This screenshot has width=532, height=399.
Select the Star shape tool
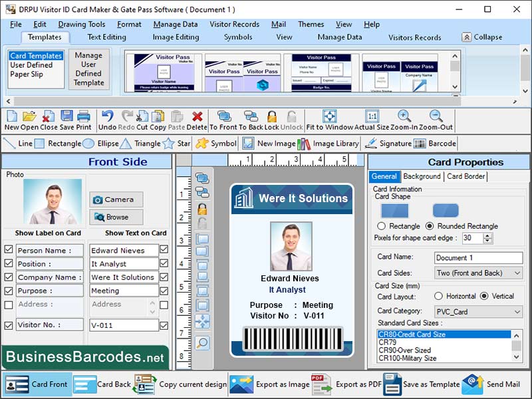(176, 144)
